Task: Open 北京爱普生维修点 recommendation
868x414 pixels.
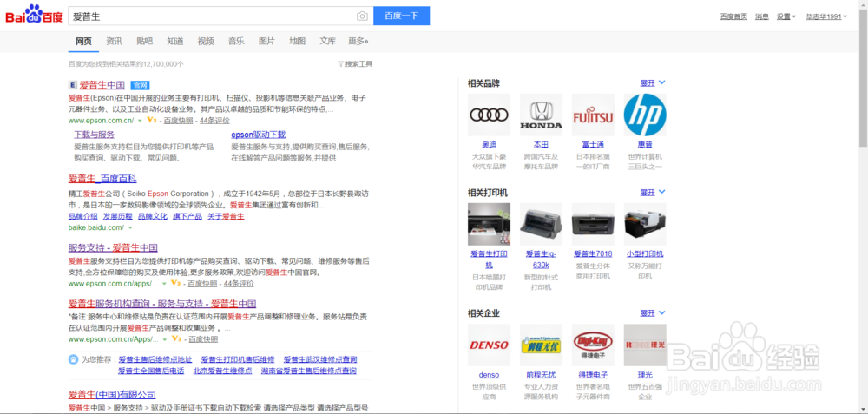Action: pos(222,371)
